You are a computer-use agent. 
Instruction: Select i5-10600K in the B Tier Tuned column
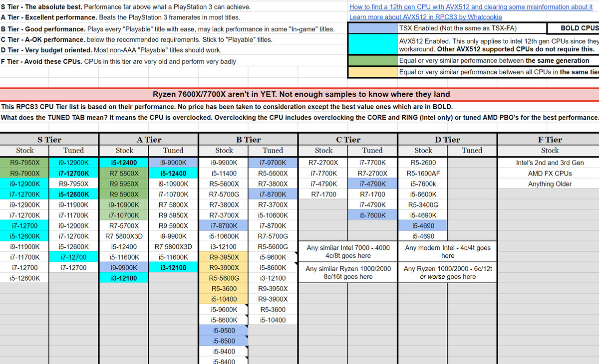273,215
